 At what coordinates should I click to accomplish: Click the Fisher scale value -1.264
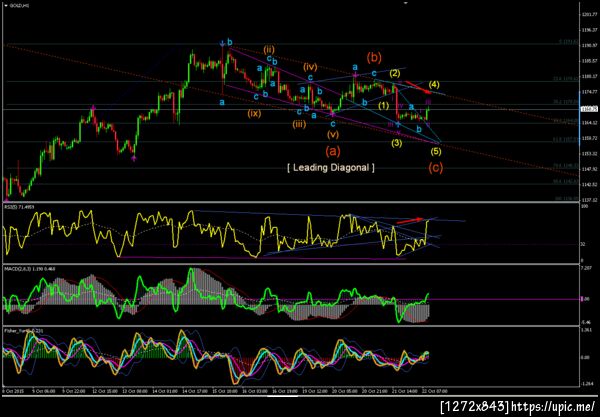[x=587, y=384]
